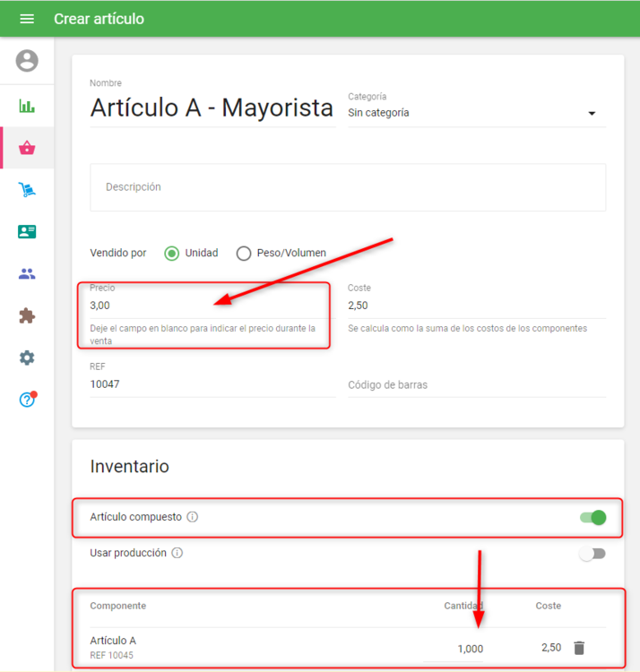Open the customers people icon section
640x672 pixels.
27,274
